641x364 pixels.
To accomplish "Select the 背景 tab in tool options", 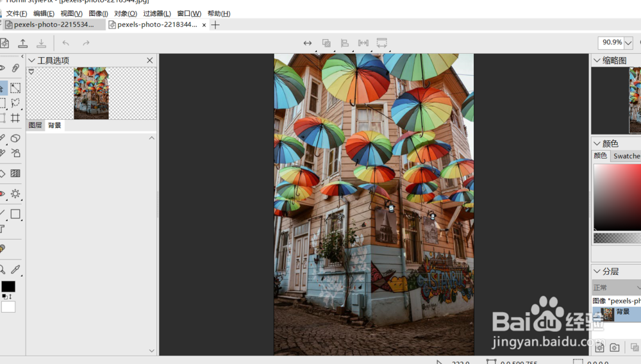I will click(x=54, y=126).
